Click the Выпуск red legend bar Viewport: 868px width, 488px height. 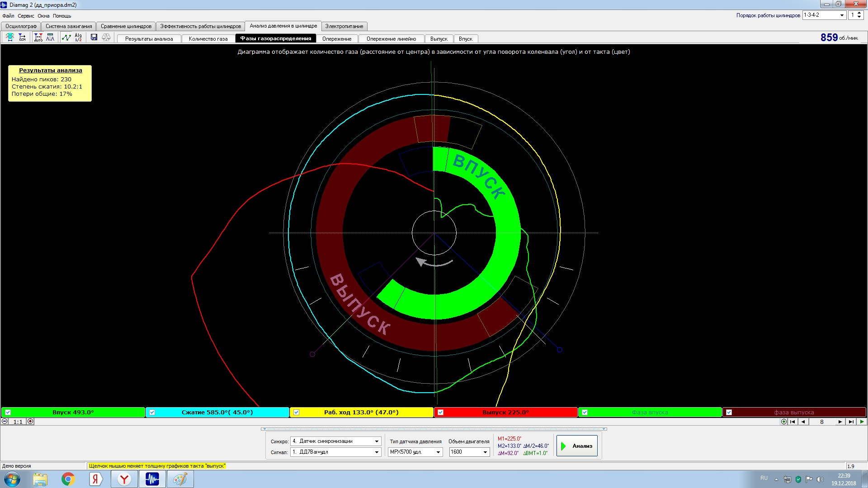tap(506, 413)
